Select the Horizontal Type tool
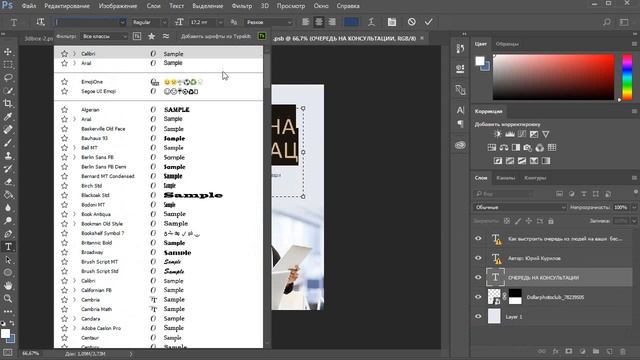640x360 pixels. click(8, 247)
